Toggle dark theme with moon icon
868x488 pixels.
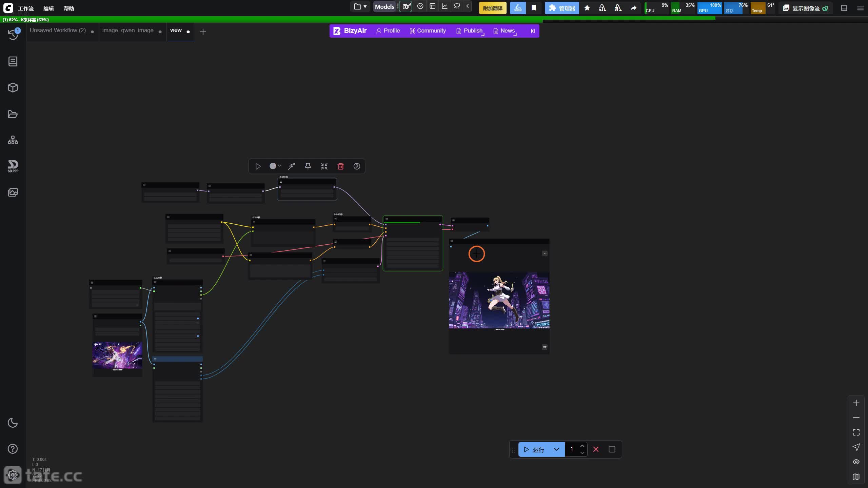(13, 423)
